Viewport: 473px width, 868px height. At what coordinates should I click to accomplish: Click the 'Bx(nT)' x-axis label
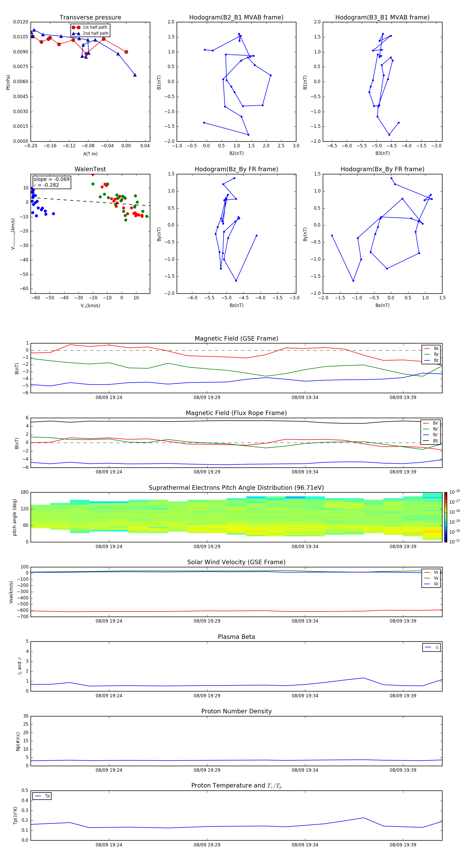coord(382,306)
